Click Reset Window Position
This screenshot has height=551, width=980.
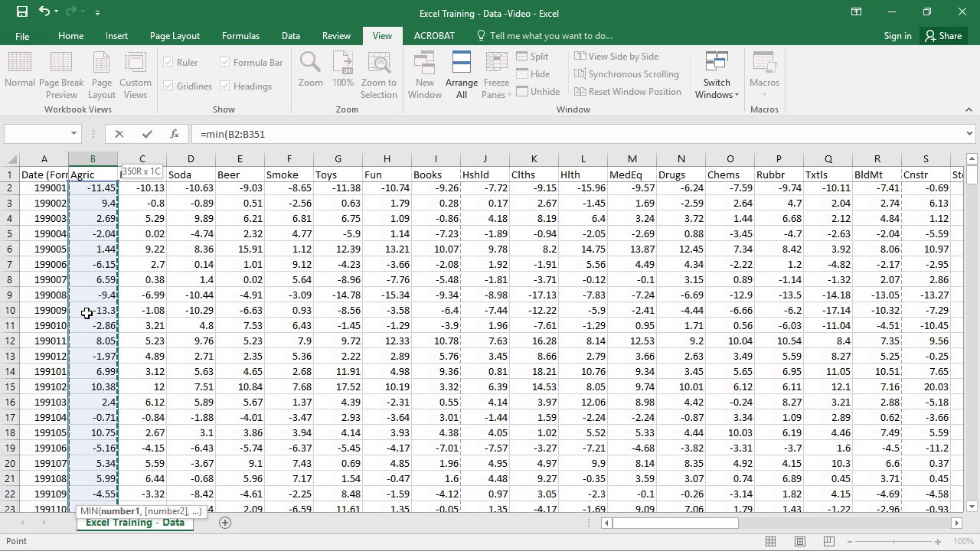point(627,91)
